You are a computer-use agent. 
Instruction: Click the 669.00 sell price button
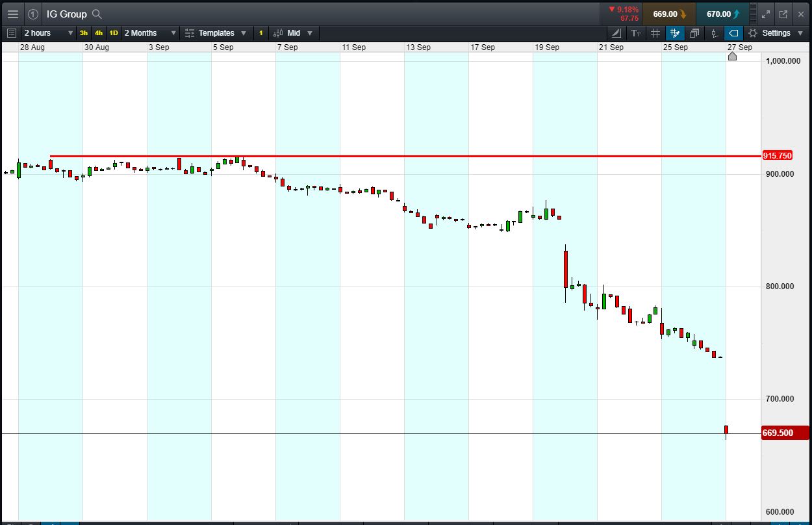[x=668, y=14]
